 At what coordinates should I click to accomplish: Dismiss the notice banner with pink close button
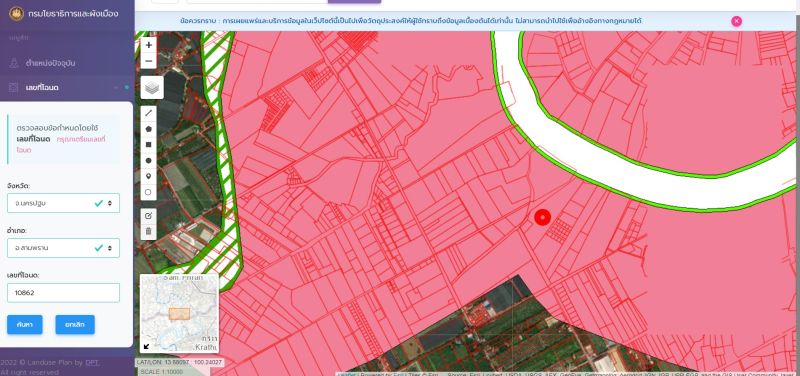736,21
